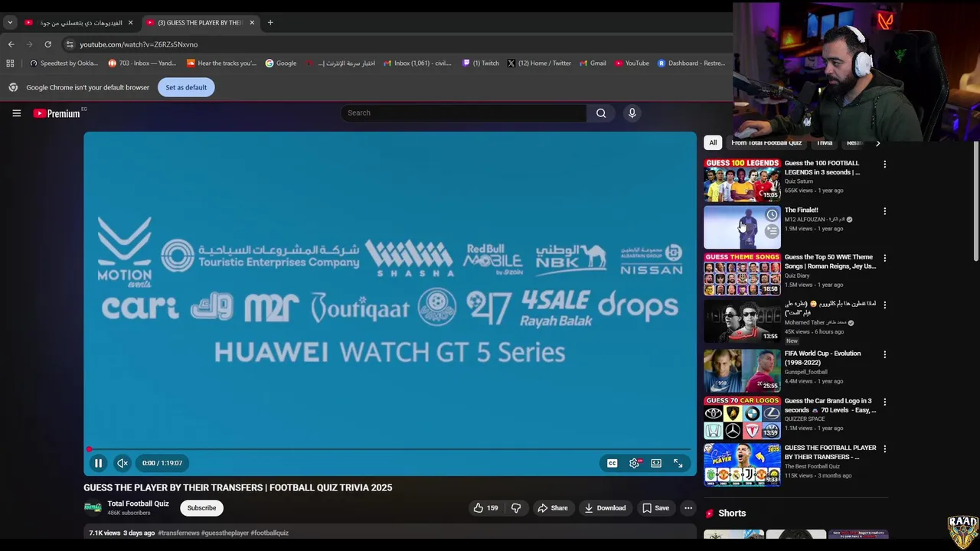
Task: Open the Guess the Car Brand Logo thumbnail
Action: pyautogui.click(x=742, y=417)
